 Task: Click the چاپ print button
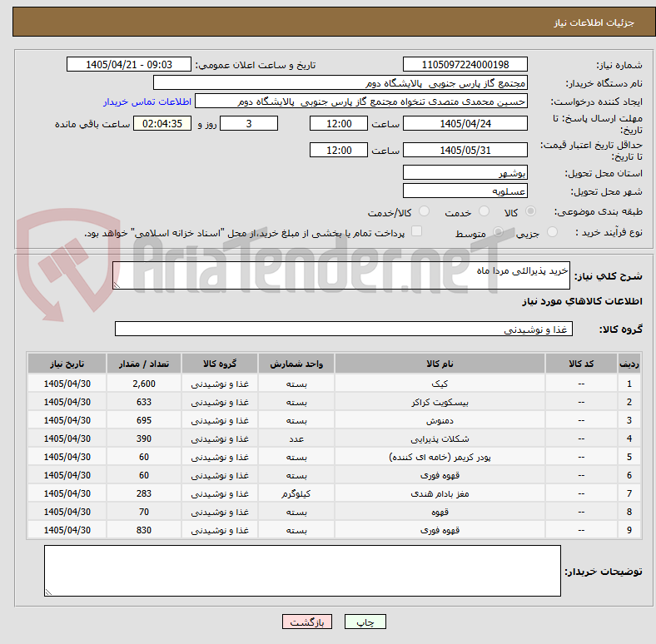(x=365, y=622)
